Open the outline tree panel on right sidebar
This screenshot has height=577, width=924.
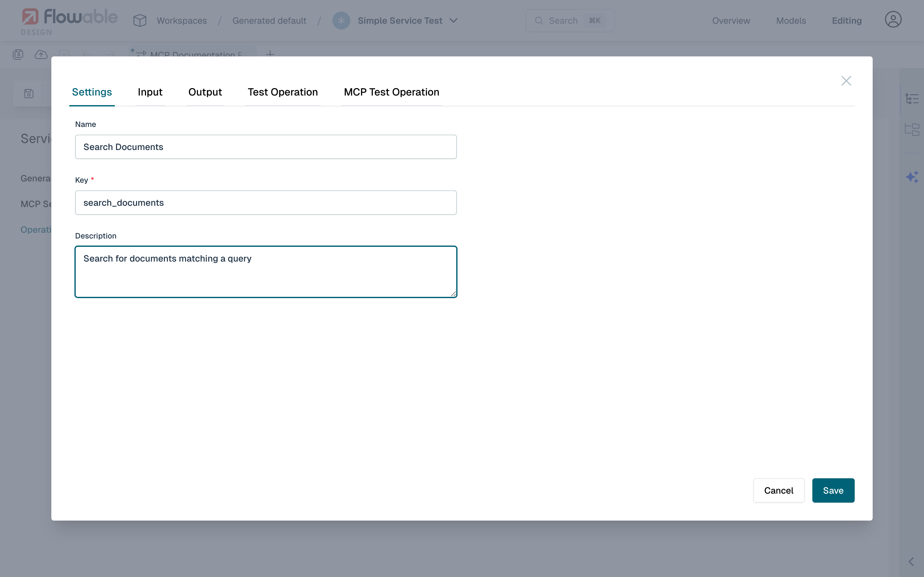(x=913, y=98)
